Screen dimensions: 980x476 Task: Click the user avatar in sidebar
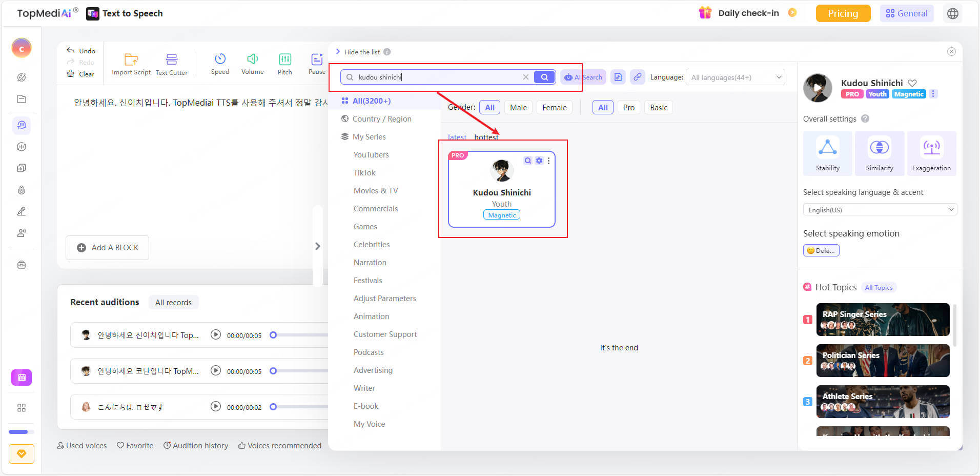tap(22, 48)
